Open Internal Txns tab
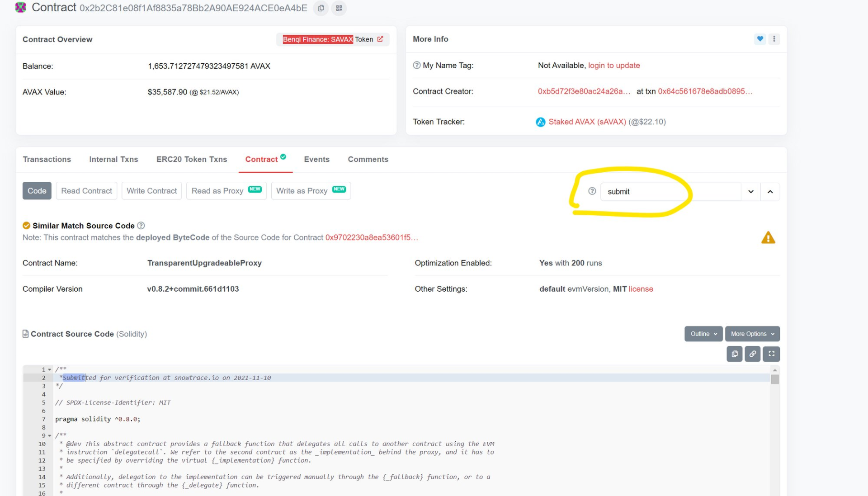The image size is (868, 496). [x=113, y=159]
